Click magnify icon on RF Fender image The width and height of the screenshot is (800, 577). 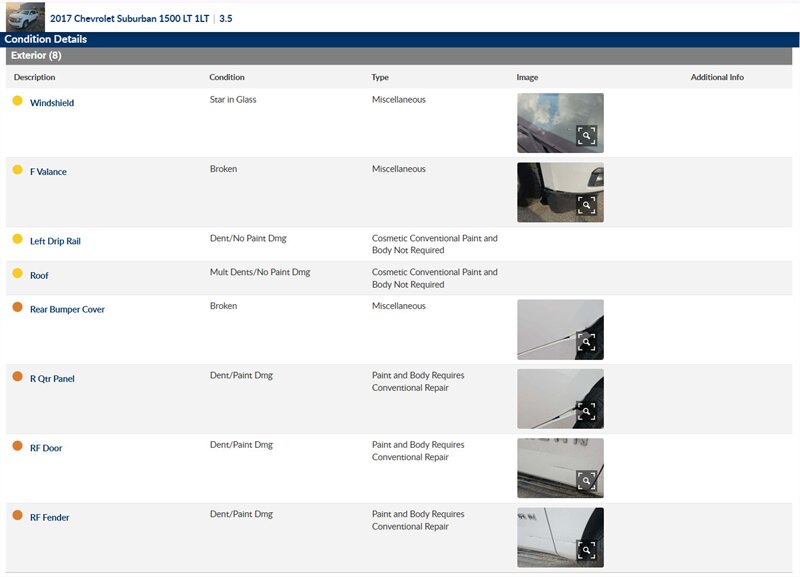click(x=586, y=550)
